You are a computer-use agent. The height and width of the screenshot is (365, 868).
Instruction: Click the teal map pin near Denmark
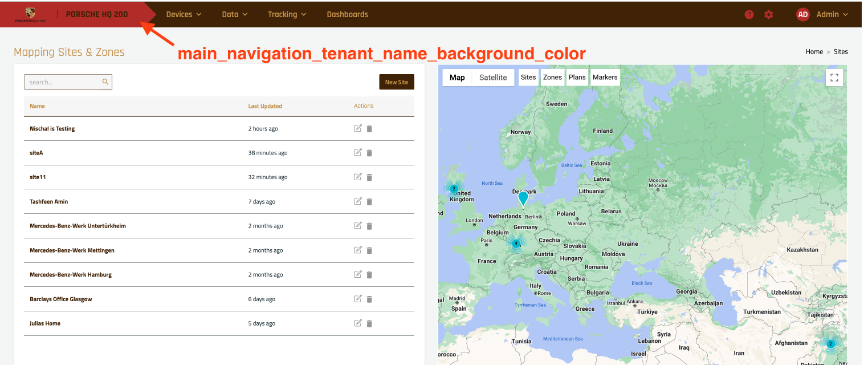(x=523, y=198)
